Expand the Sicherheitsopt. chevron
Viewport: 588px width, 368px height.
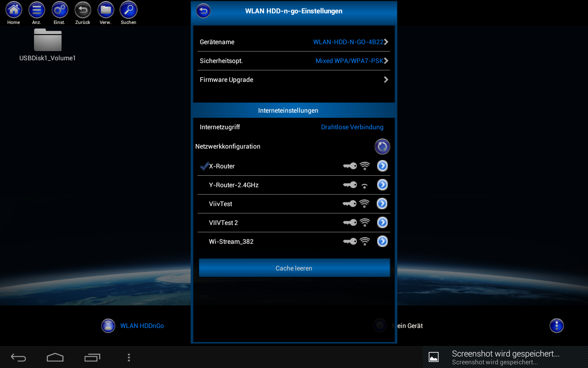[386, 61]
